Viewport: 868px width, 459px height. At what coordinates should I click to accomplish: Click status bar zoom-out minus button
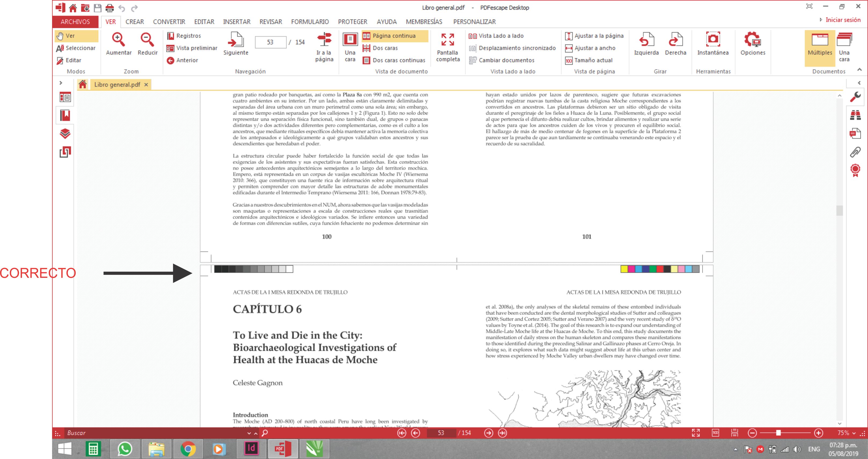[x=752, y=433]
